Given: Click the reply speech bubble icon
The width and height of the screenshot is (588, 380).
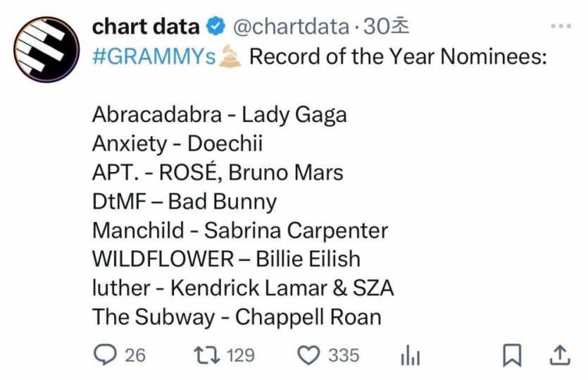Looking at the screenshot, I should (105, 355).
